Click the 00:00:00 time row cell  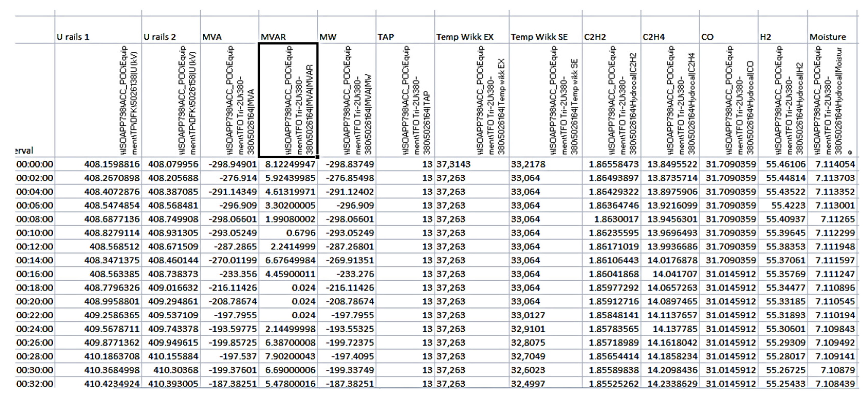[x=35, y=164]
